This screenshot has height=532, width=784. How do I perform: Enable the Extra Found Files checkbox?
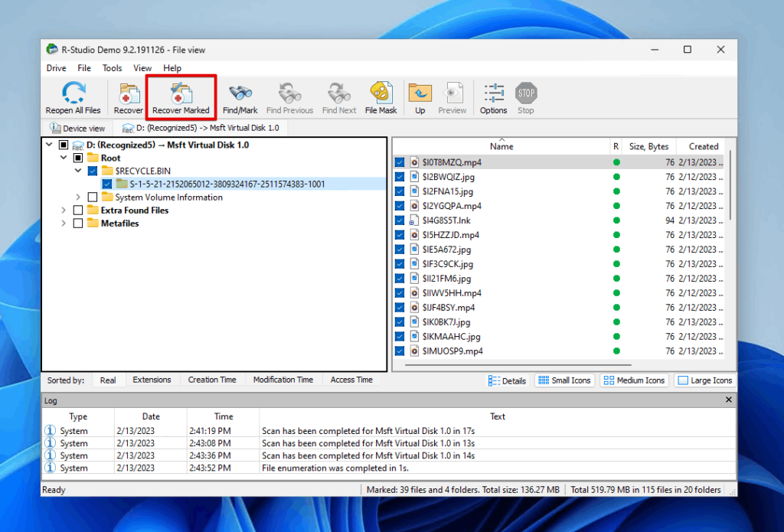point(80,210)
